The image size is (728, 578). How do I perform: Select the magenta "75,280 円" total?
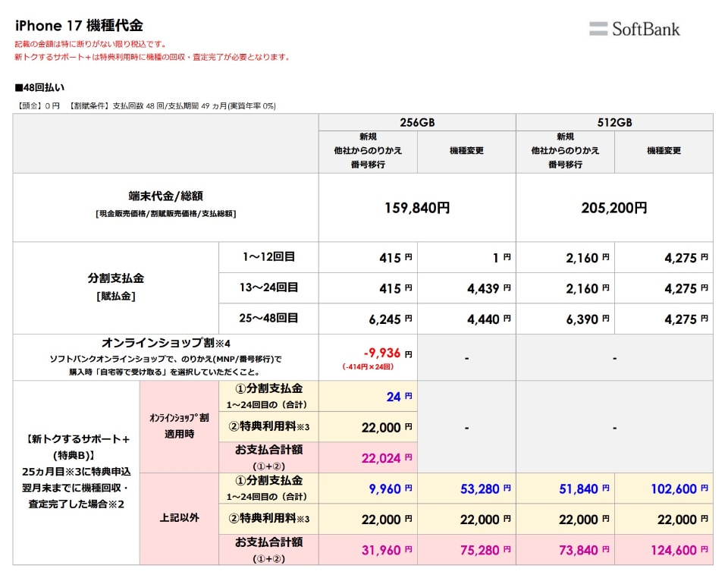(x=485, y=550)
